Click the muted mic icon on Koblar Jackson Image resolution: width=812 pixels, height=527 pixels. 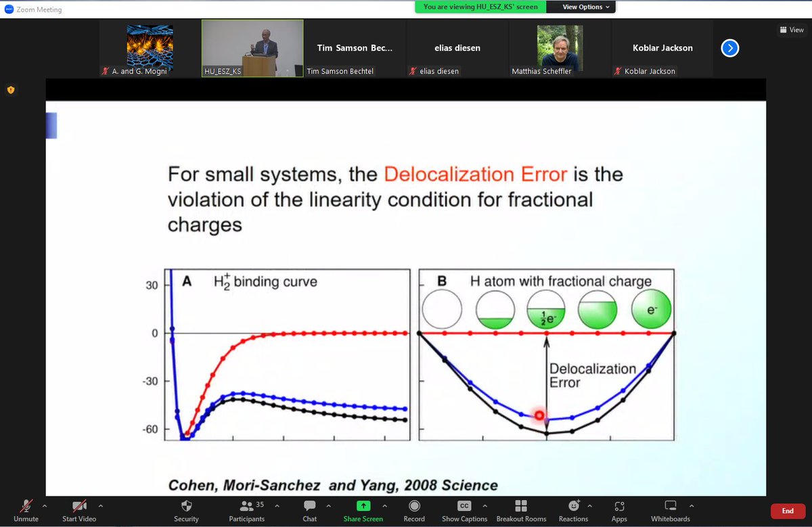click(618, 71)
